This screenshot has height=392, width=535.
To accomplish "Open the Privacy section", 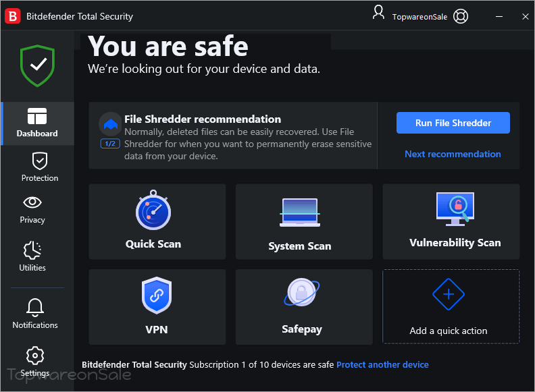I will coord(32,211).
